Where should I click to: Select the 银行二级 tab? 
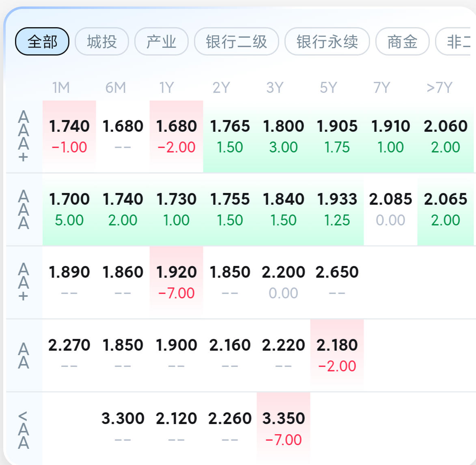click(x=236, y=41)
